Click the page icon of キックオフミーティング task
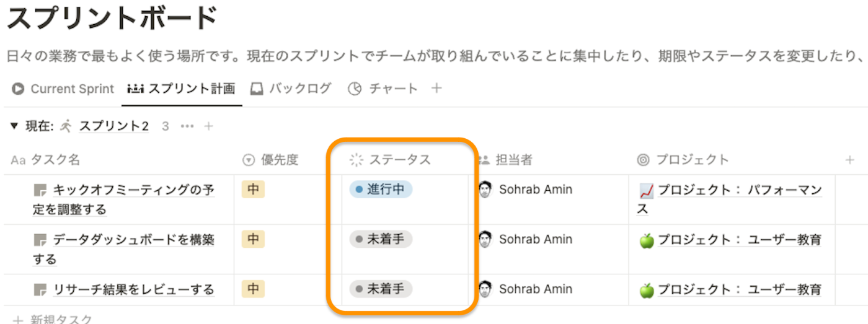 tap(40, 190)
